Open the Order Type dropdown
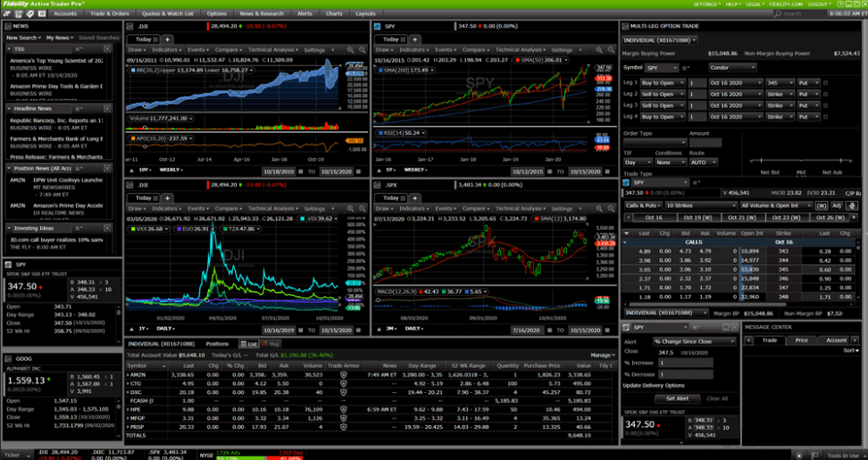868x460 pixels. click(x=655, y=143)
